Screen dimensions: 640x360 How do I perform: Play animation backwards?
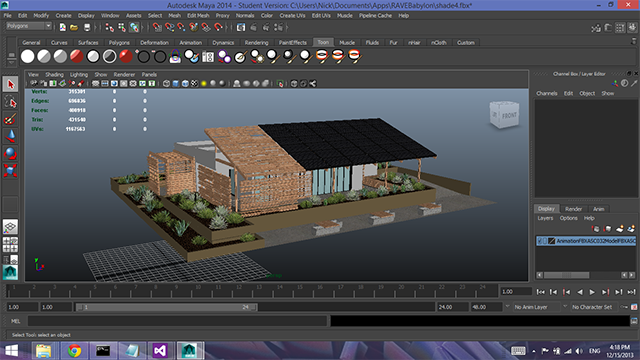click(x=580, y=292)
